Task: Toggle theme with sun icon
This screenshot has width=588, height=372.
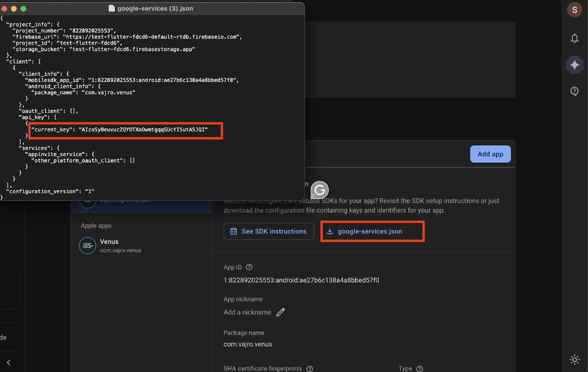Action: pos(574,359)
